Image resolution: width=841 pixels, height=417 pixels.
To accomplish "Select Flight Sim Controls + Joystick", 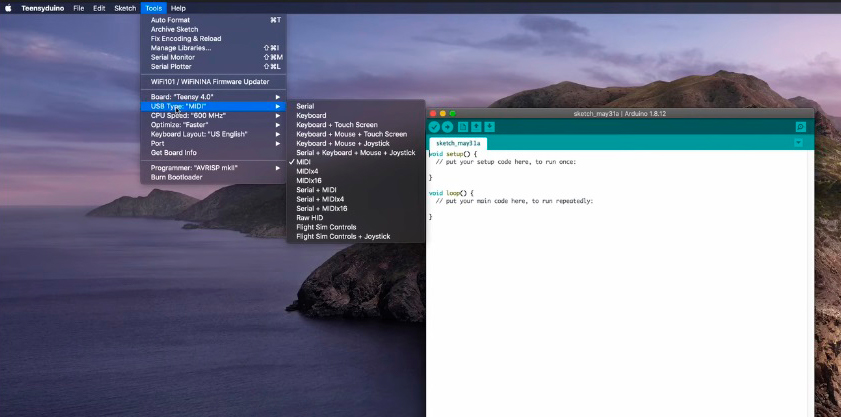I will (x=356, y=237).
